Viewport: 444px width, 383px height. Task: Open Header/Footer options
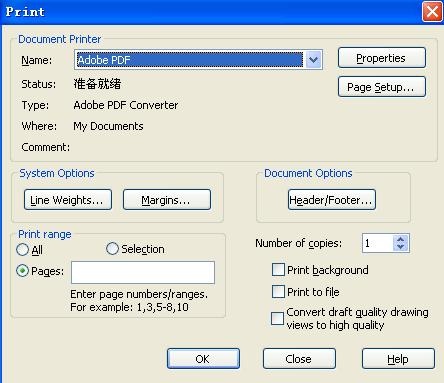point(332,200)
